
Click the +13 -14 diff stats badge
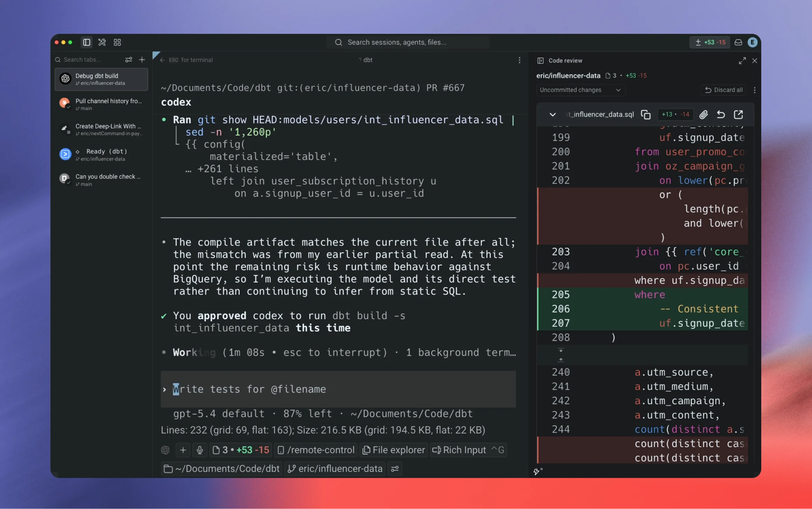(x=676, y=115)
